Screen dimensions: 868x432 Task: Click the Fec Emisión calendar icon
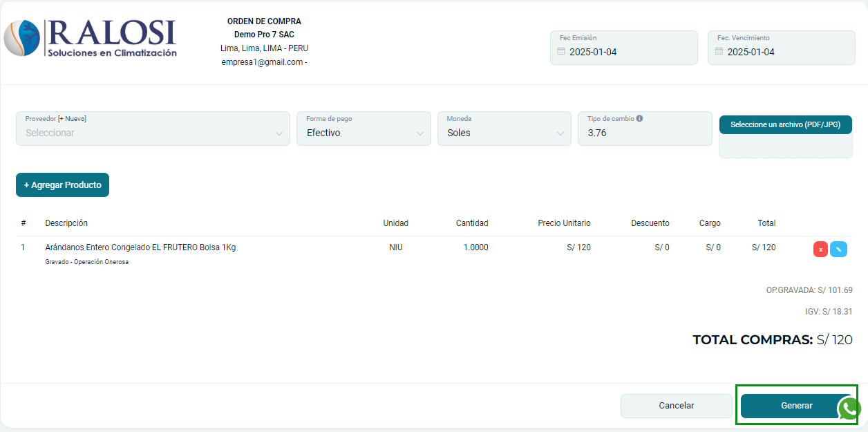coord(561,52)
